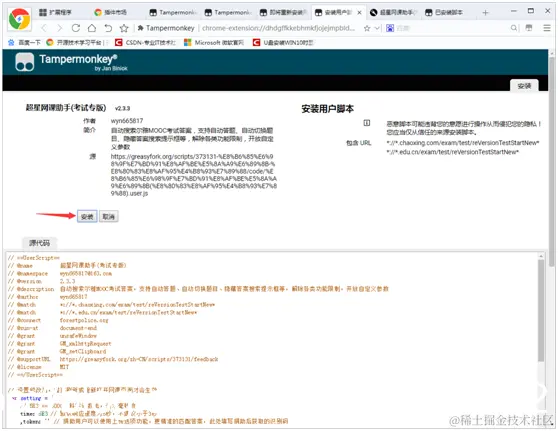Image resolution: width=558 pixels, height=431 pixels.
Task: Open the browser hamburger menu
Action: (x=547, y=28)
